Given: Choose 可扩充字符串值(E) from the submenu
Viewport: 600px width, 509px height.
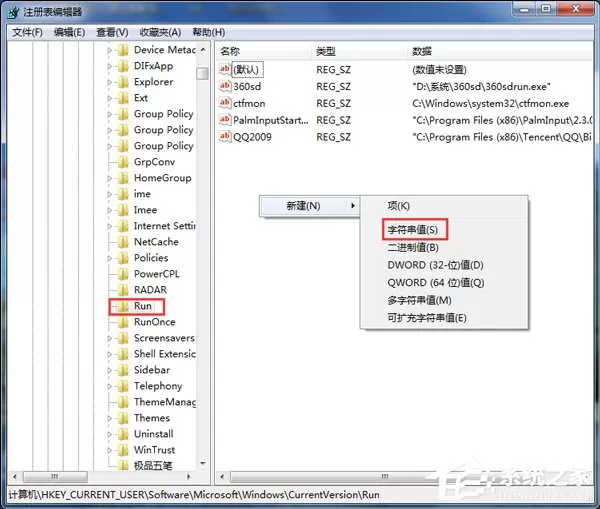Looking at the screenshot, I should (427, 318).
